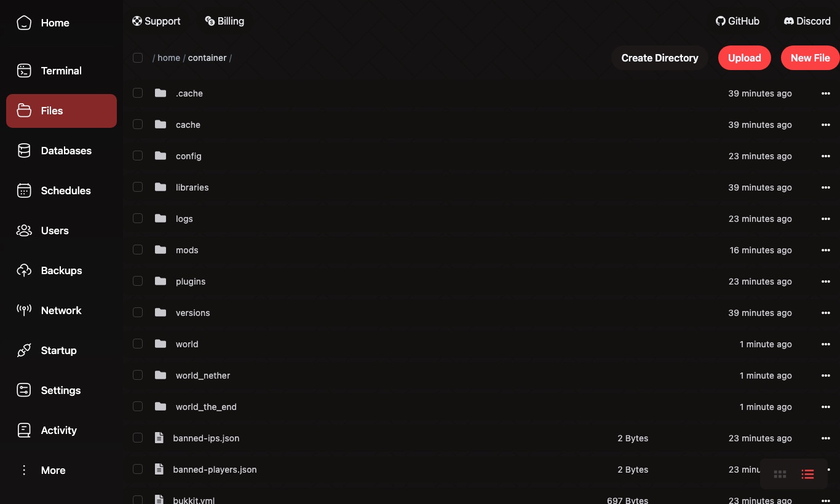Open the logs folder name
This screenshot has width=840, height=504.
point(184,219)
